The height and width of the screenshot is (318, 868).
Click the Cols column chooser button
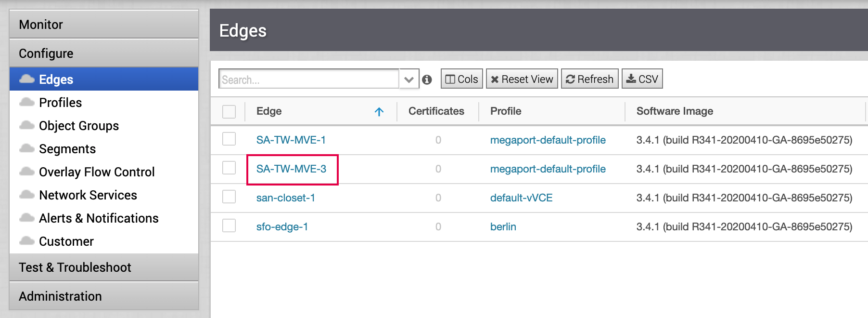461,79
